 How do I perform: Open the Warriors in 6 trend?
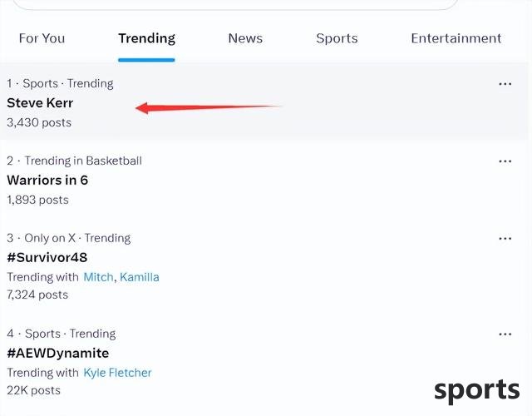[x=47, y=180]
